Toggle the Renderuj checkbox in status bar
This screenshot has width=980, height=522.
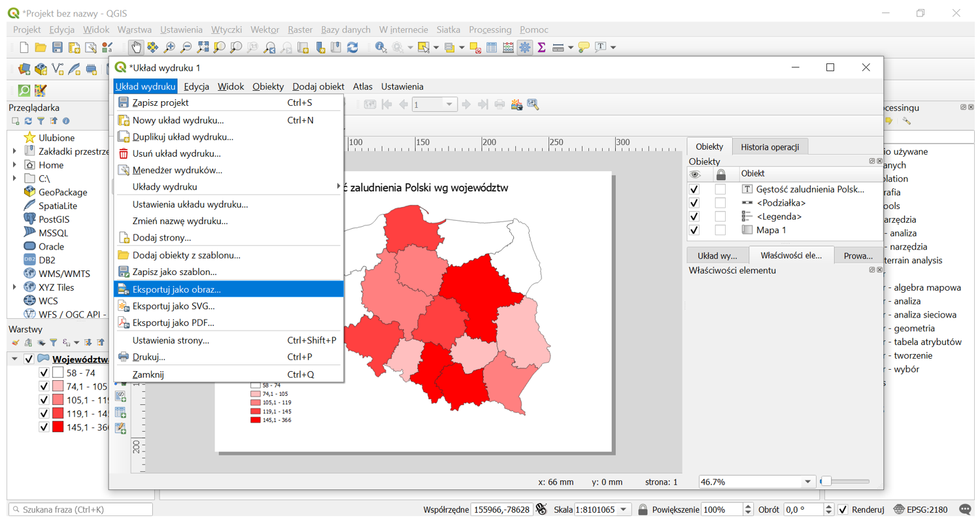pos(843,509)
